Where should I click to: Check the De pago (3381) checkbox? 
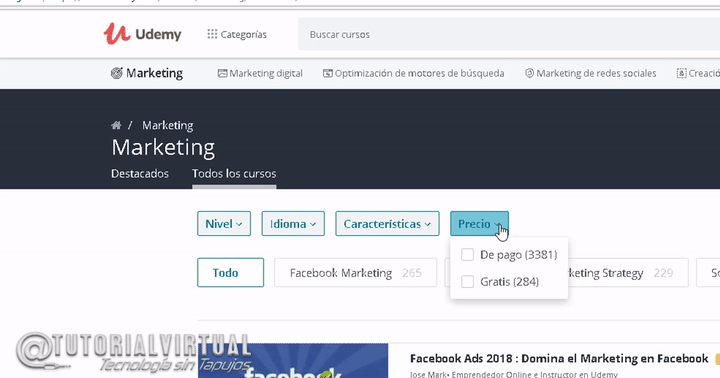pyautogui.click(x=467, y=254)
